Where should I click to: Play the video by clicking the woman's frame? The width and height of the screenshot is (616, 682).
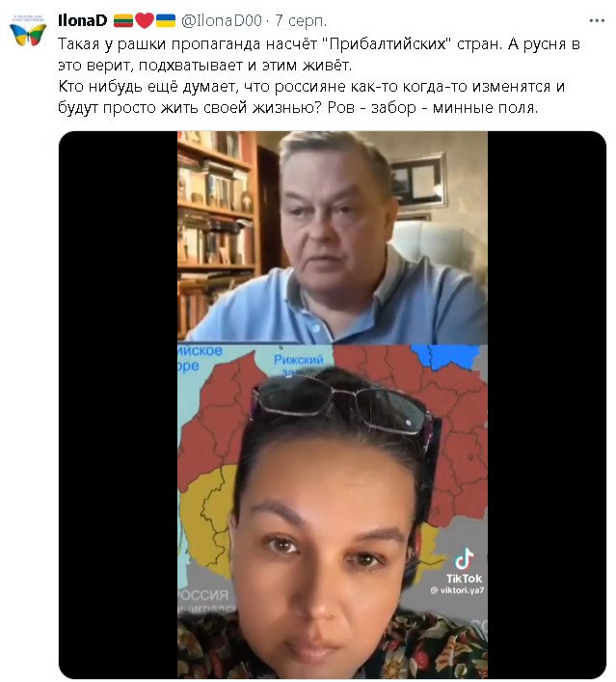(x=333, y=511)
